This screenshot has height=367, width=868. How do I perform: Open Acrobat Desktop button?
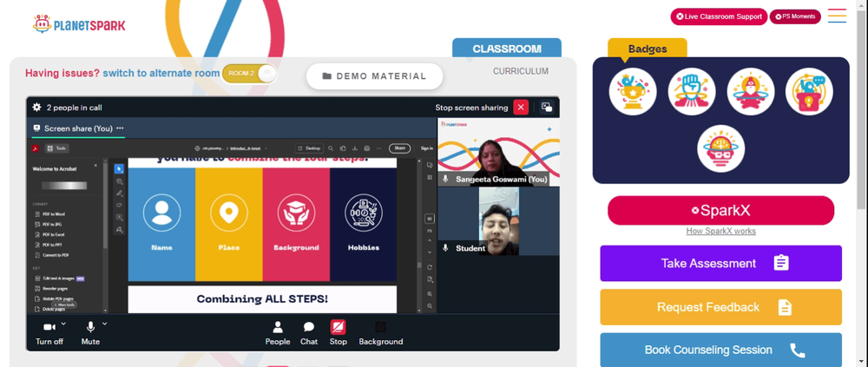[308, 148]
